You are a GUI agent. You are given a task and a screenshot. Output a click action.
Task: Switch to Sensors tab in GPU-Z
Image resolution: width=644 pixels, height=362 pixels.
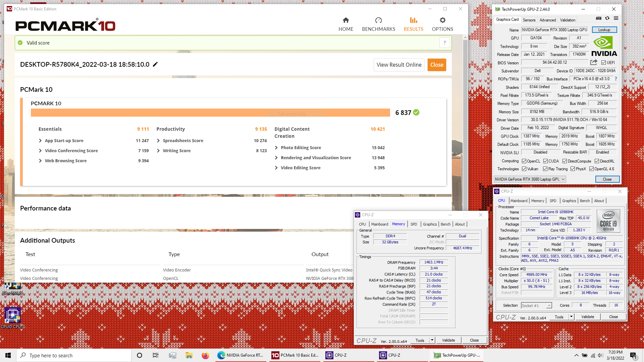pyautogui.click(x=529, y=20)
